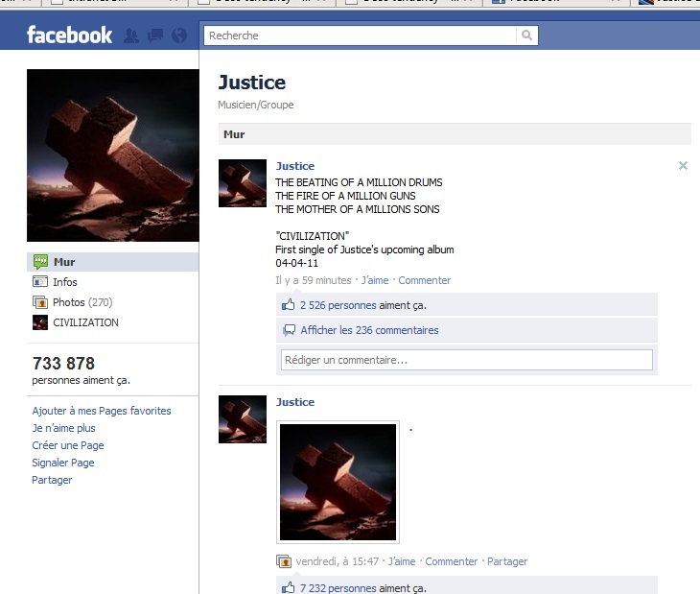
Task: Click Partager on the vendredi post
Action: (507, 561)
